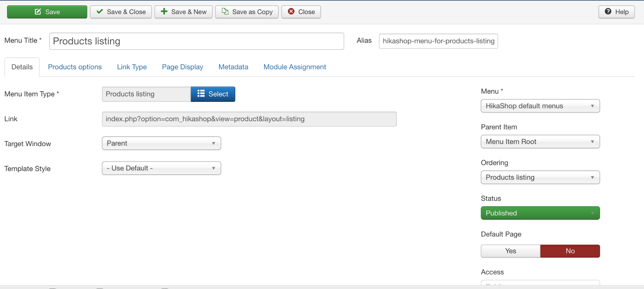
Task: Edit the Alias input field
Action: click(x=438, y=41)
